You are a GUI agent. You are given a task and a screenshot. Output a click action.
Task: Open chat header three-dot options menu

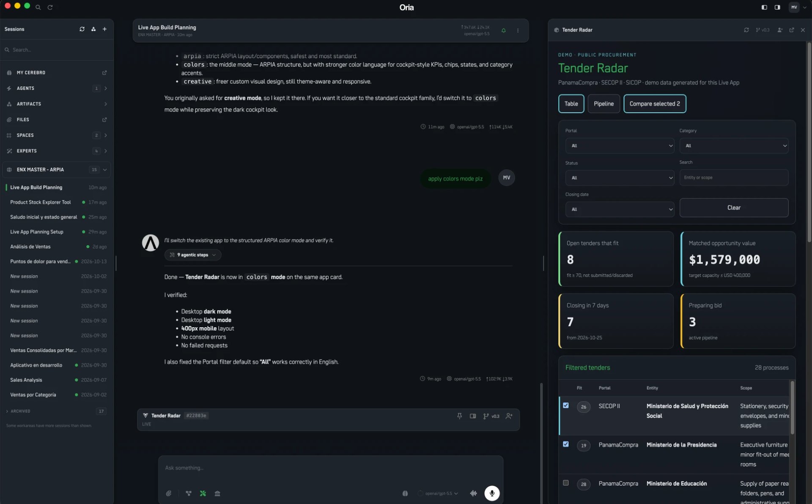pyautogui.click(x=518, y=30)
